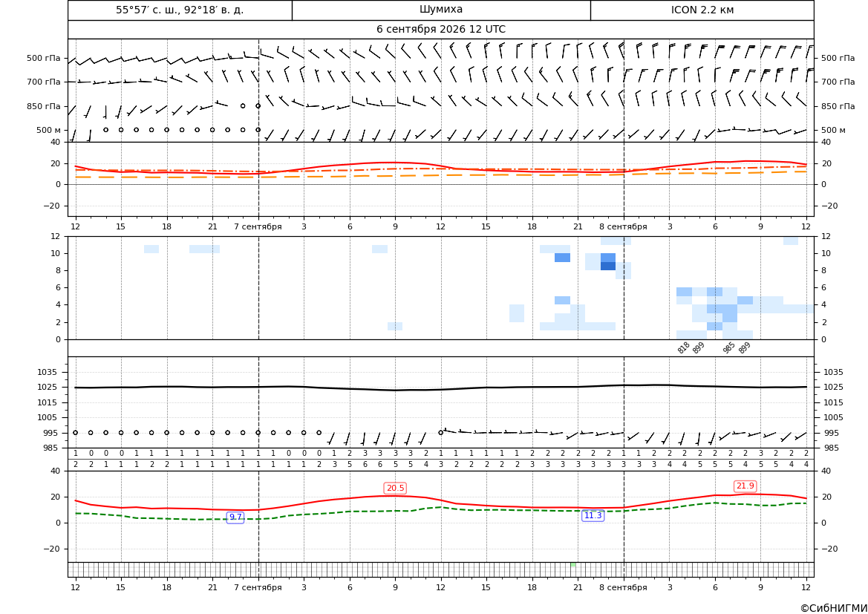Select the rotated 985 cloud value label
The image size is (868, 614).
coord(729,347)
